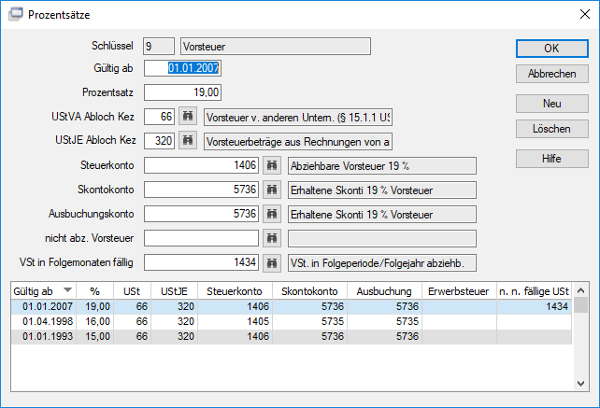Click the Prozentsätze window title icon
The height and width of the screenshot is (408, 600).
(x=15, y=15)
